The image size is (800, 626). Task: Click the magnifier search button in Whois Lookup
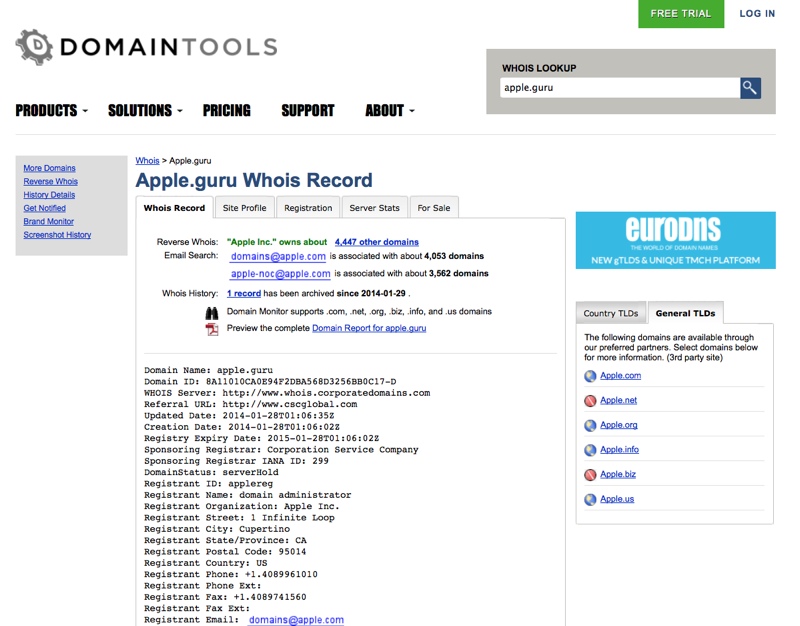(750, 88)
